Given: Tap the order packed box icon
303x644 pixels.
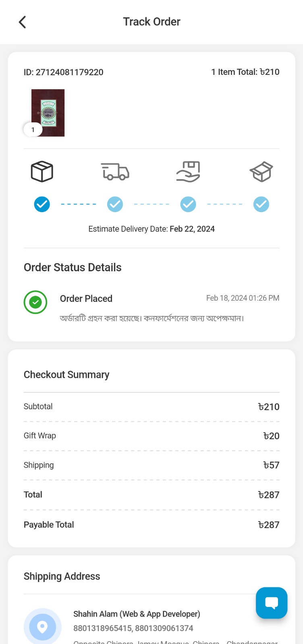Looking at the screenshot, I should (x=42, y=171).
